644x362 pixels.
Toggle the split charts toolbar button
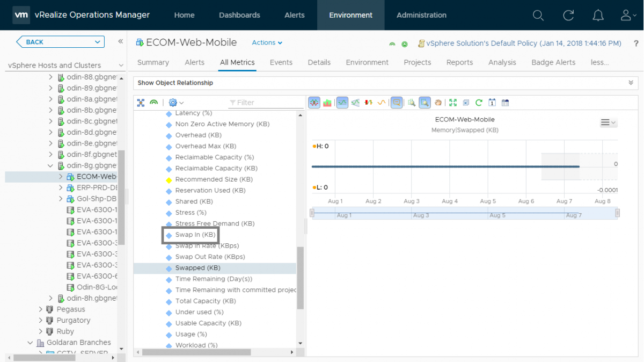(x=314, y=103)
